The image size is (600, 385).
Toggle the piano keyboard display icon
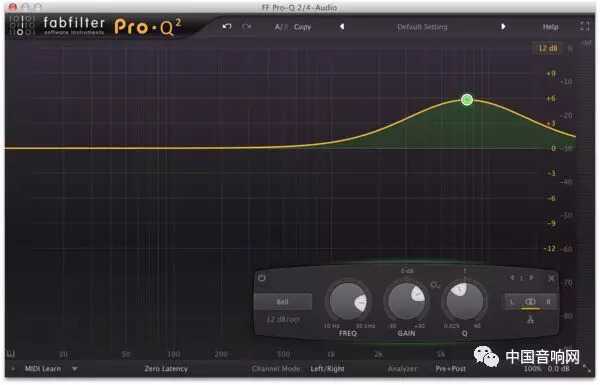tap(11, 354)
